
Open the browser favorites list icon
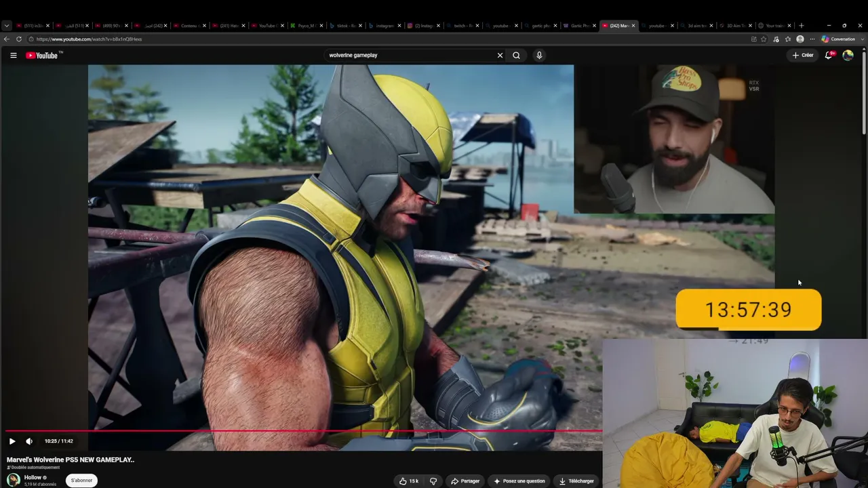[788, 39]
